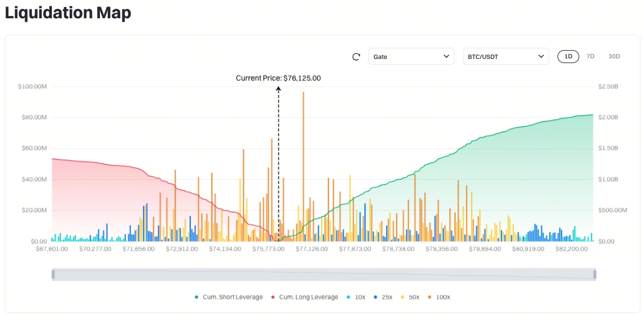The height and width of the screenshot is (316, 644).
Task: Toggle the Cum. Short Leverage legend
Action: pyautogui.click(x=228, y=297)
